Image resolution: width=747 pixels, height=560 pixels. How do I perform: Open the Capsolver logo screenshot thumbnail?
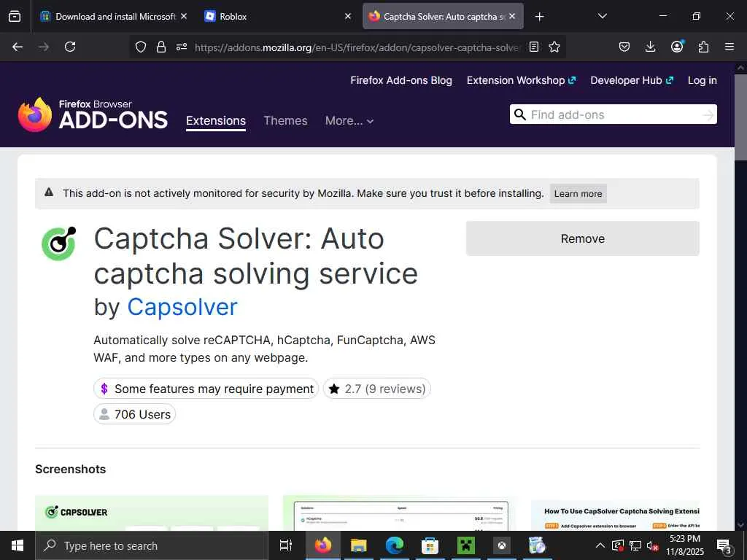point(152,513)
